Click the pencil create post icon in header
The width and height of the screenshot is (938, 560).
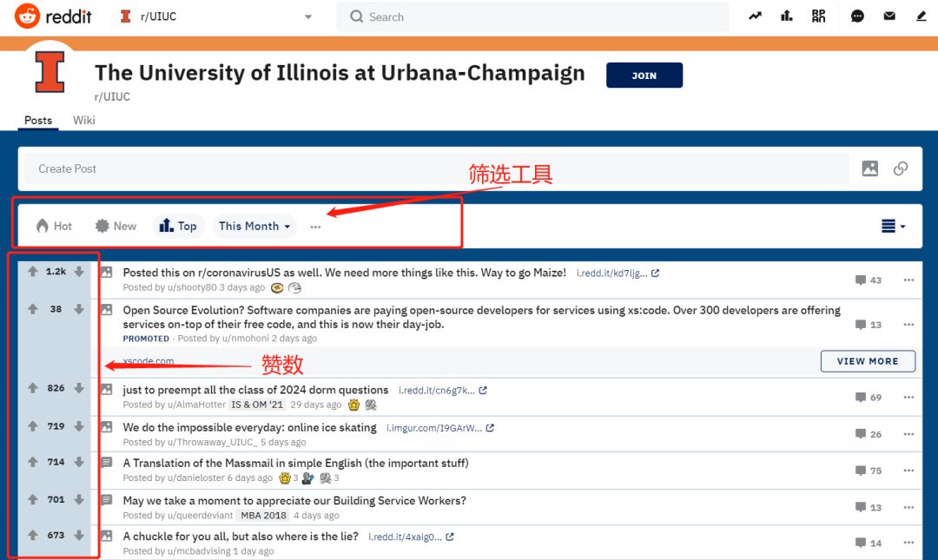click(921, 16)
